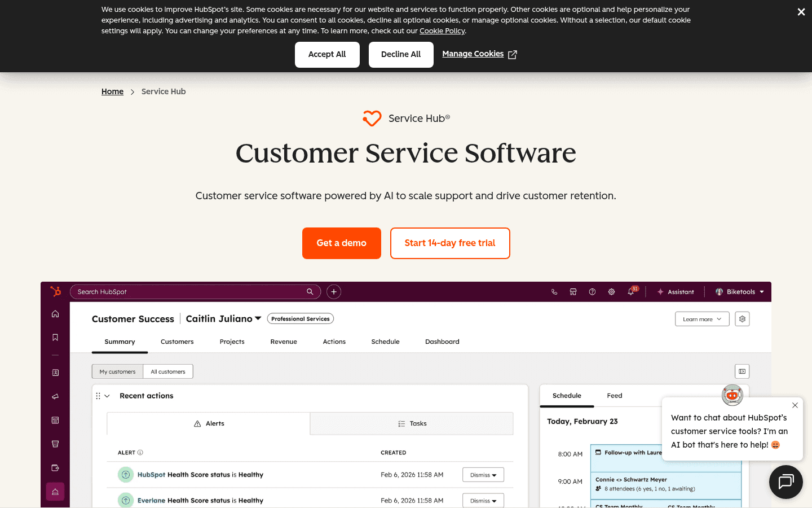
Task: Click Start 14-day free trial button
Action: pyautogui.click(x=450, y=243)
